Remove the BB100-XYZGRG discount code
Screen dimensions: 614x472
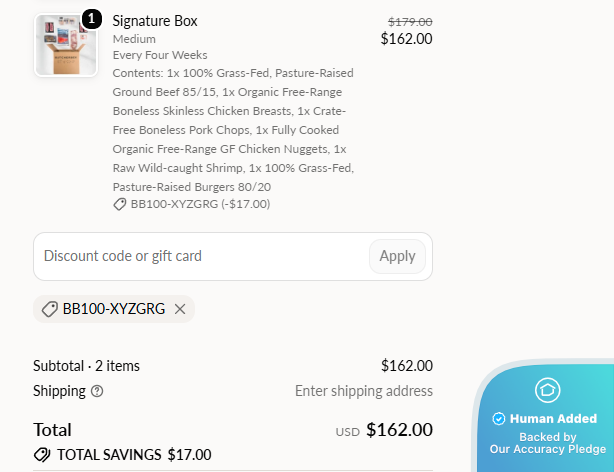click(x=180, y=309)
